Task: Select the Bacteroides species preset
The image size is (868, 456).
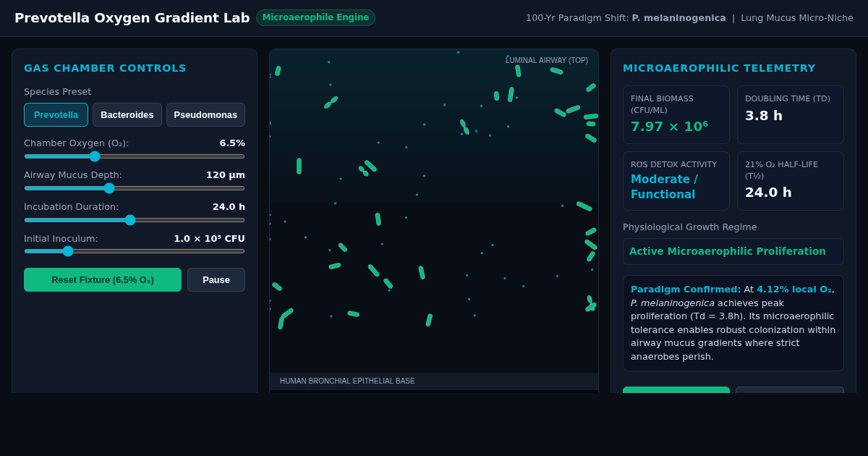Action: 127,114
